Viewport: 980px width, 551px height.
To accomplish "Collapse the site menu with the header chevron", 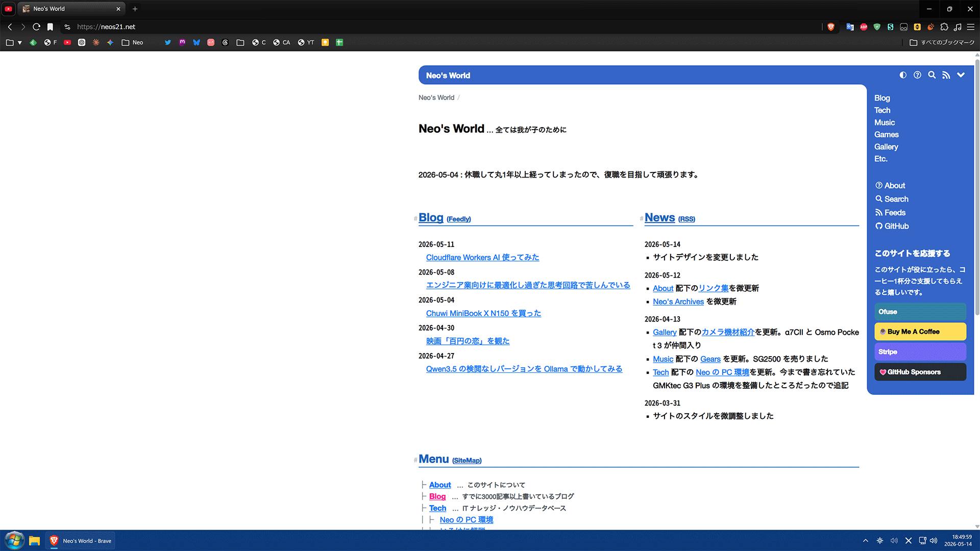I will (961, 75).
